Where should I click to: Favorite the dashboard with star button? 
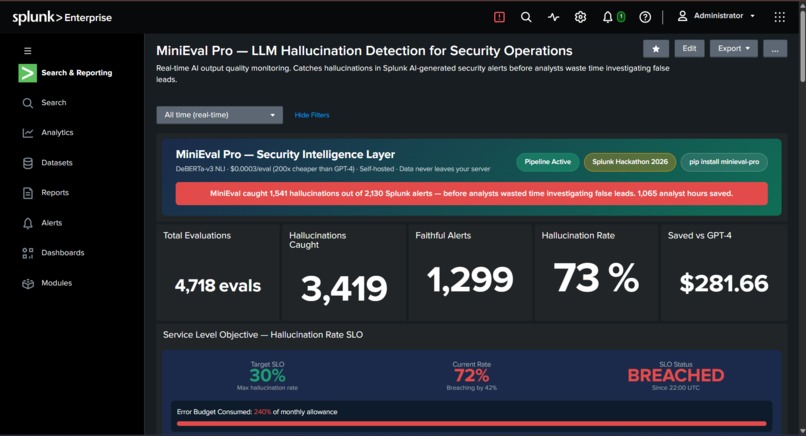click(656, 49)
